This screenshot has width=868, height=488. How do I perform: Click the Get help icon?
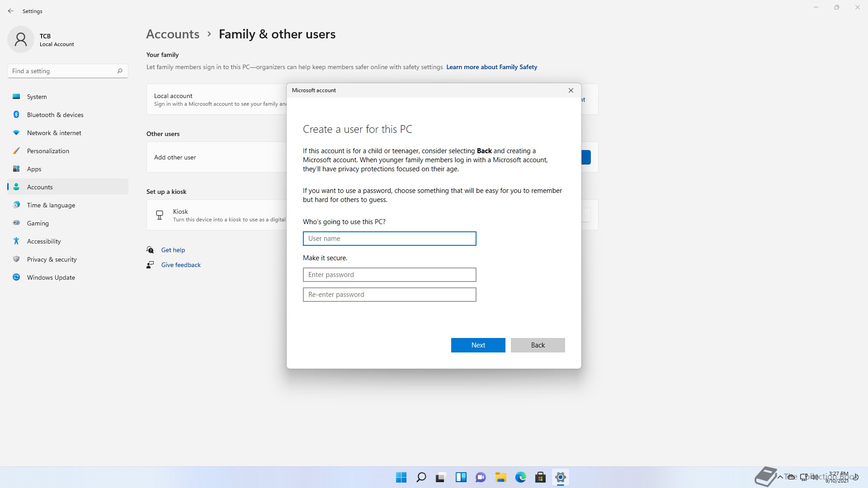click(x=150, y=250)
